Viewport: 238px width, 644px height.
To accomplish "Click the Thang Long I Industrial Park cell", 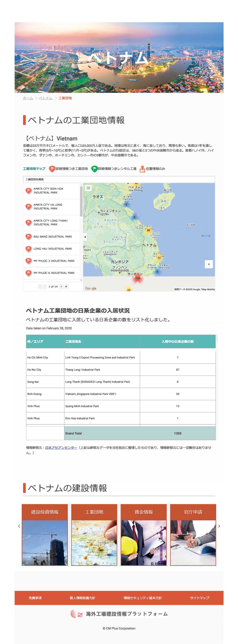I will pos(102,370).
